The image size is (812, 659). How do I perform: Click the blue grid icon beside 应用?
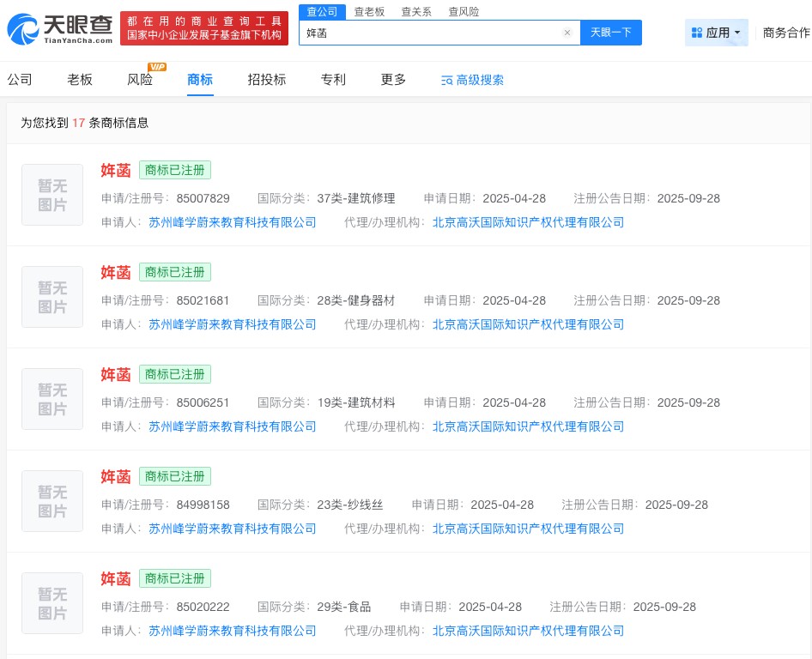pyautogui.click(x=696, y=32)
